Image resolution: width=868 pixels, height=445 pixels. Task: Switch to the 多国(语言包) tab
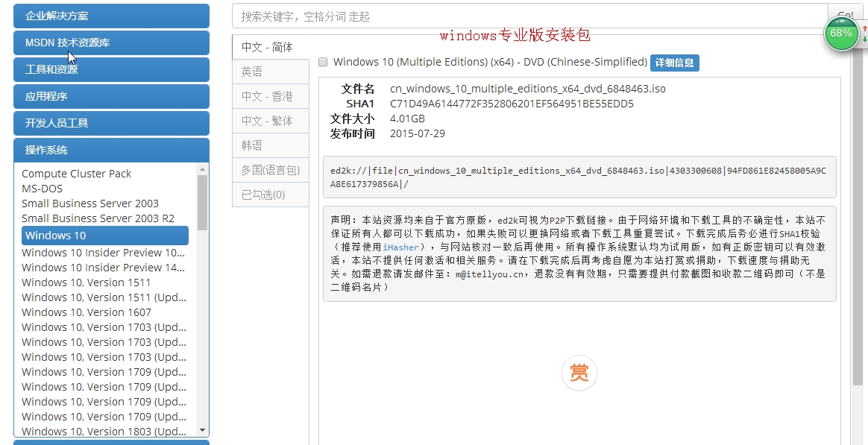[x=270, y=170]
